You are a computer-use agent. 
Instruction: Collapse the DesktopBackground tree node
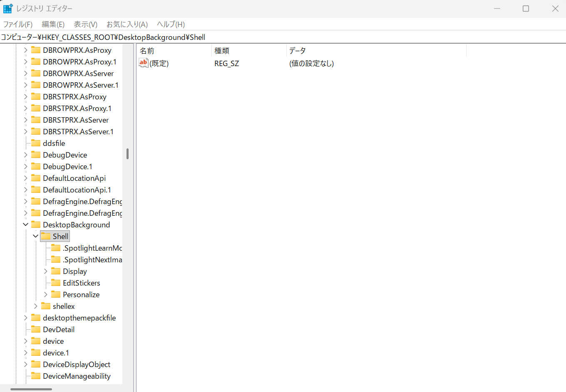(26, 225)
